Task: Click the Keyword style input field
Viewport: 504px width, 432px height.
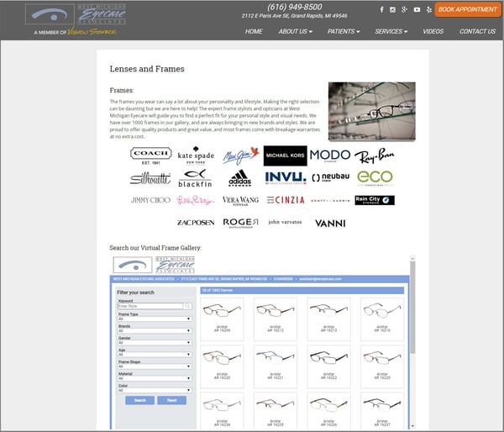Action: (x=150, y=306)
